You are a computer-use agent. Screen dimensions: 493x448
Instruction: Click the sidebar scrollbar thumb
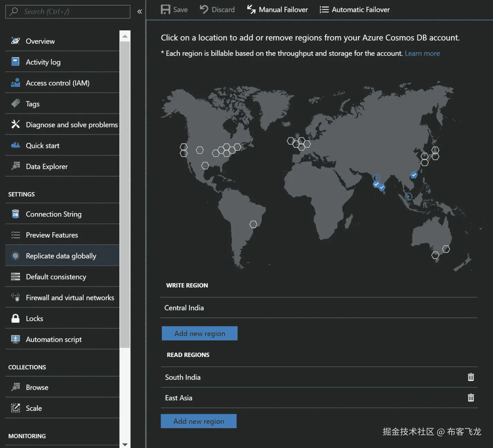[125, 194]
